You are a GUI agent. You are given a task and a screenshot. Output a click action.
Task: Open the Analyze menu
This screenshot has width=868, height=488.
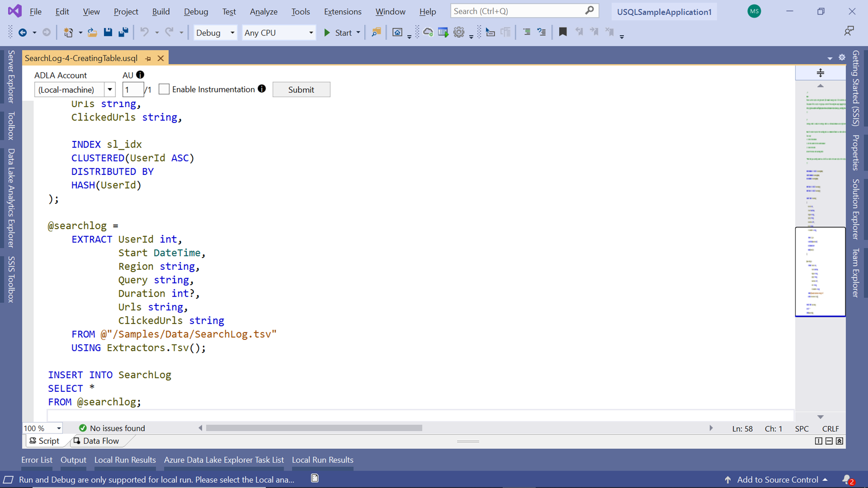coord(263,12)
